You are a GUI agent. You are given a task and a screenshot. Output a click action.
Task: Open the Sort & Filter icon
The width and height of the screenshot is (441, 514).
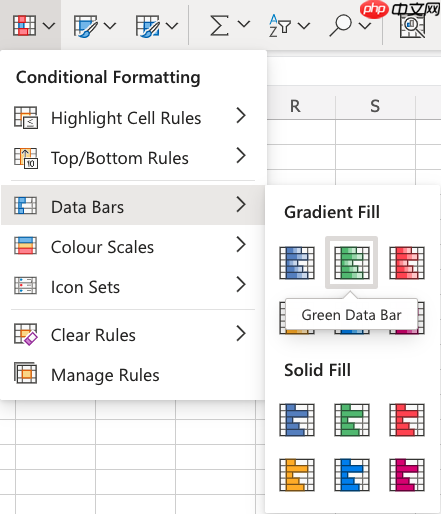[279, 25]
